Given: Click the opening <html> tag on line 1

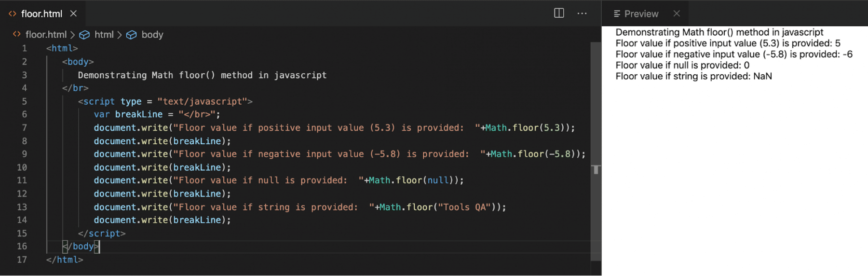Looking at the screenshot, I should point(62,48).
